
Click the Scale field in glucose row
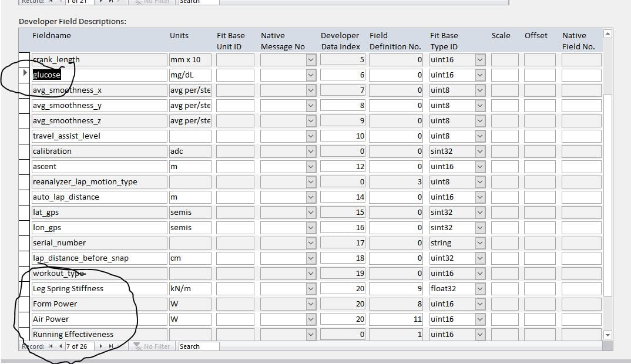coord(505,75)
